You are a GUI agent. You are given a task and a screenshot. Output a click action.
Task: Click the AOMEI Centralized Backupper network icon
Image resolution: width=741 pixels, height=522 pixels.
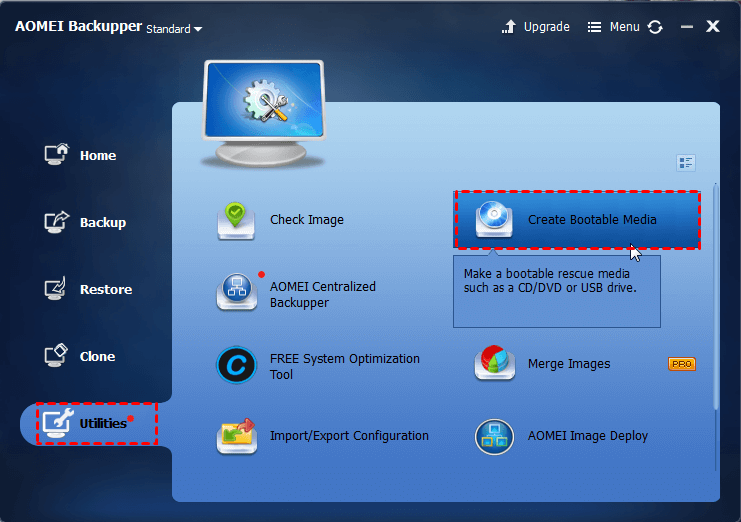point(237,291)
